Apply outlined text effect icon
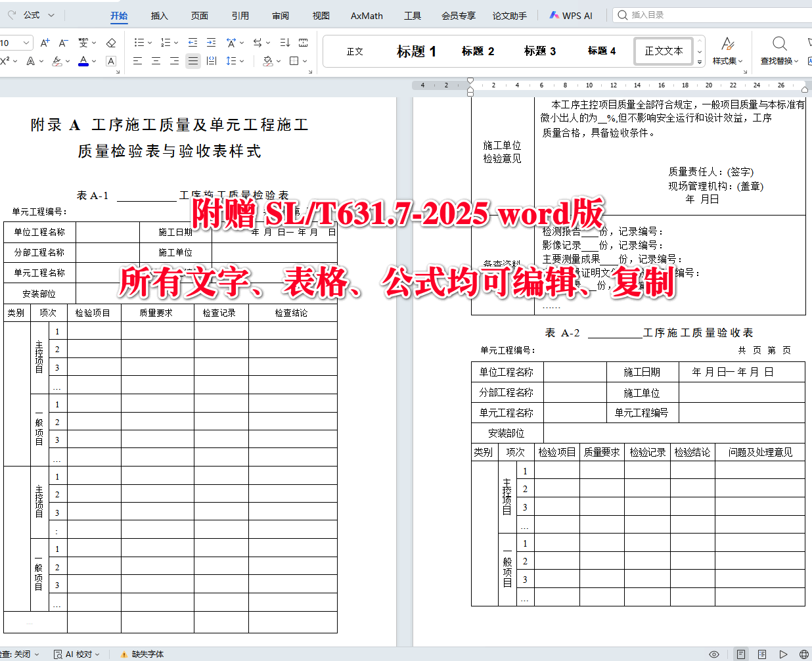The height and width of the screenshot is (661, 812). coord(30,61)
